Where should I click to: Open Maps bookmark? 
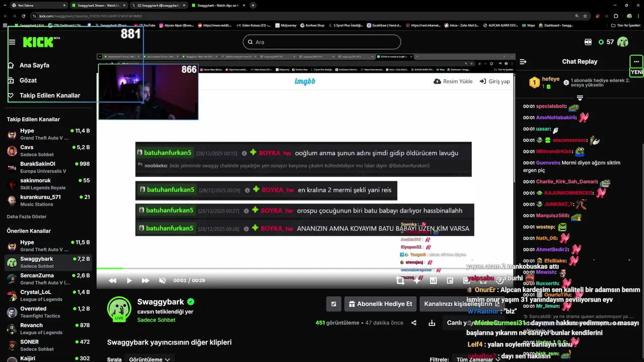coord(528,25)
